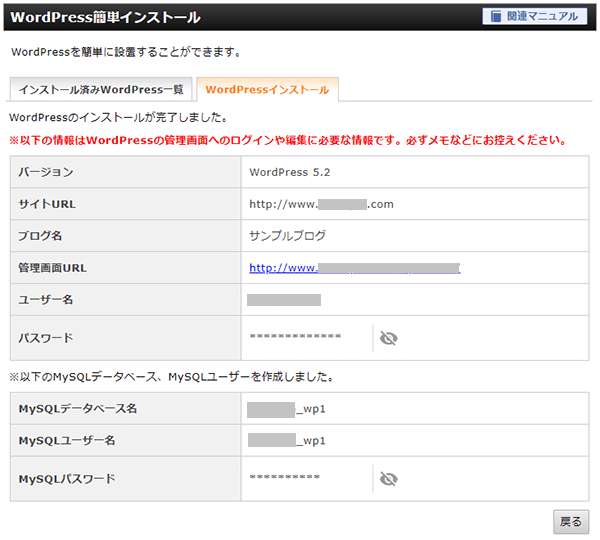This screenshot has height=540, width=600.
Task: Click the masked MySQLパスワード asterisks
Action: (x=285, y=477)
